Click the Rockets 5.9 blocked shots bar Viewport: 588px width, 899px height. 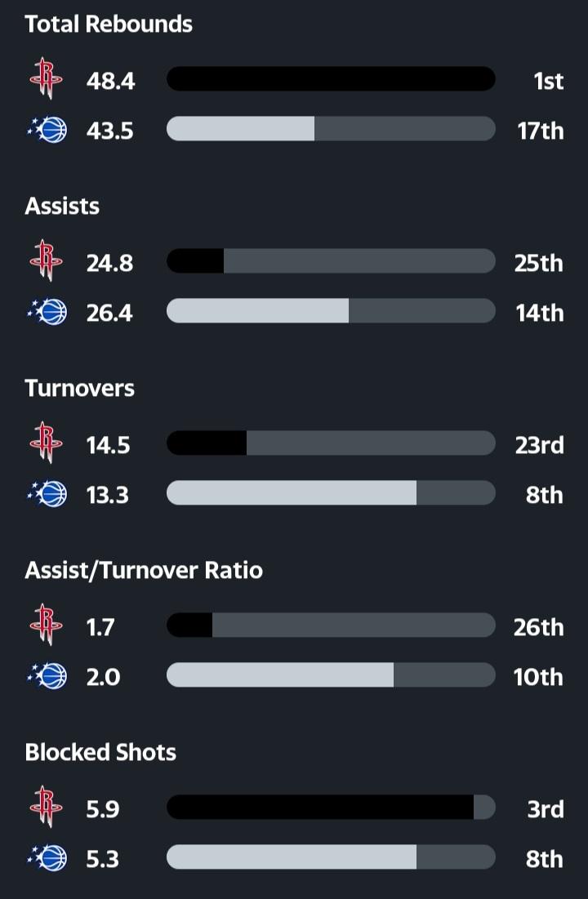tap(331, 808)
